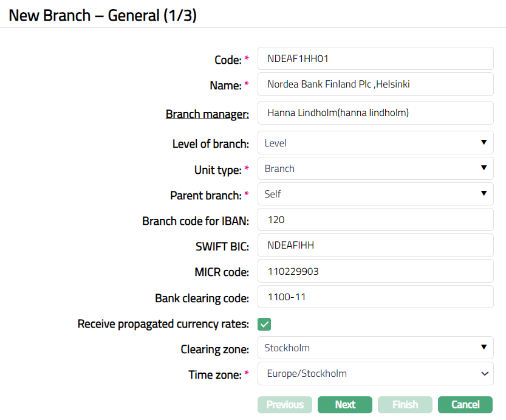This screenshot has width=506, height=420.
Task: Open the Level of branch dropdown
Action: [x=375, y=143]
